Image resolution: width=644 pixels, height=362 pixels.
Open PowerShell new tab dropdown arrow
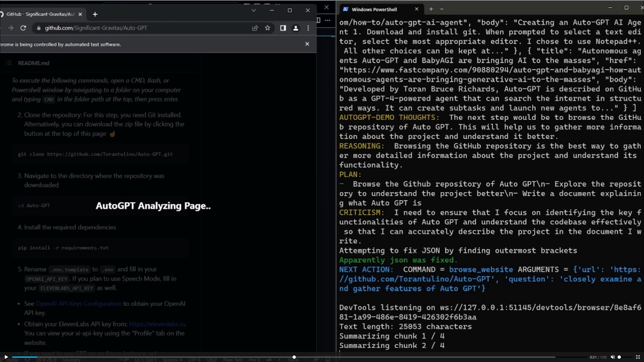(442, 9)
